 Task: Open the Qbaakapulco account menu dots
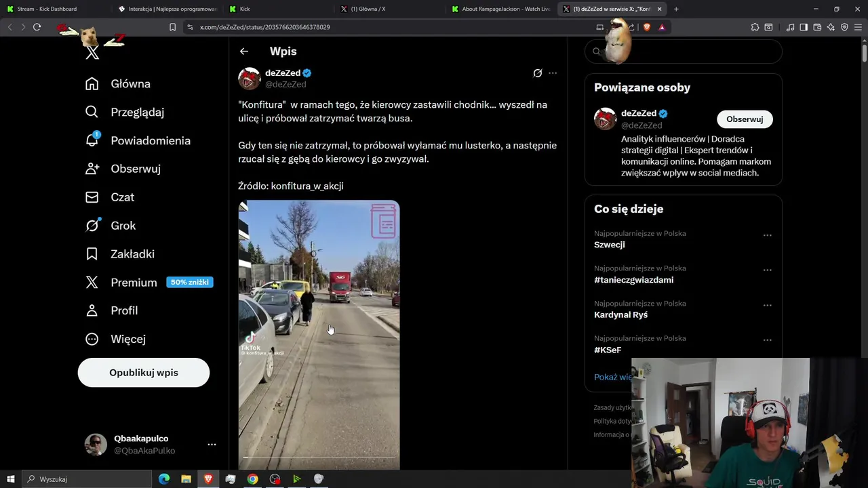tap(212, 445)
